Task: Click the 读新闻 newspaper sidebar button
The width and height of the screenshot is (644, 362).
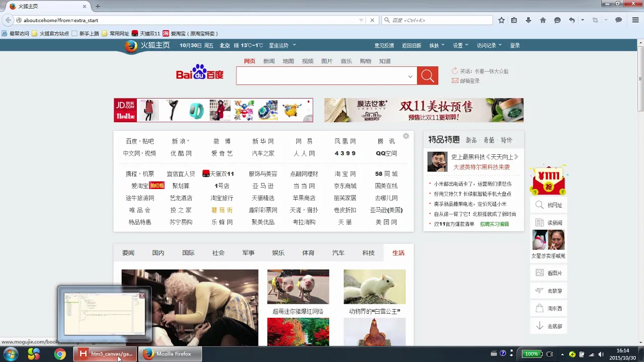Action: click(x=548, y=222)
